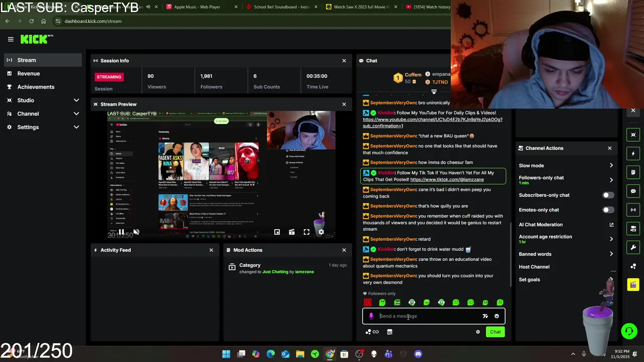Reload the page in the browser
Screen dimensions: 644x362
point(31,21)
